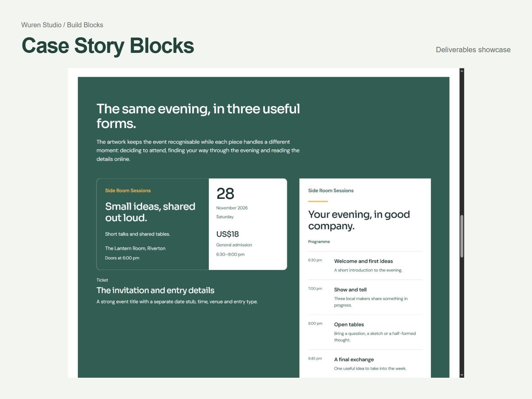This screenshot has height=399, width=532.
Task: Click the 'A strong event title…' ticket description
Action: (177, 302)
